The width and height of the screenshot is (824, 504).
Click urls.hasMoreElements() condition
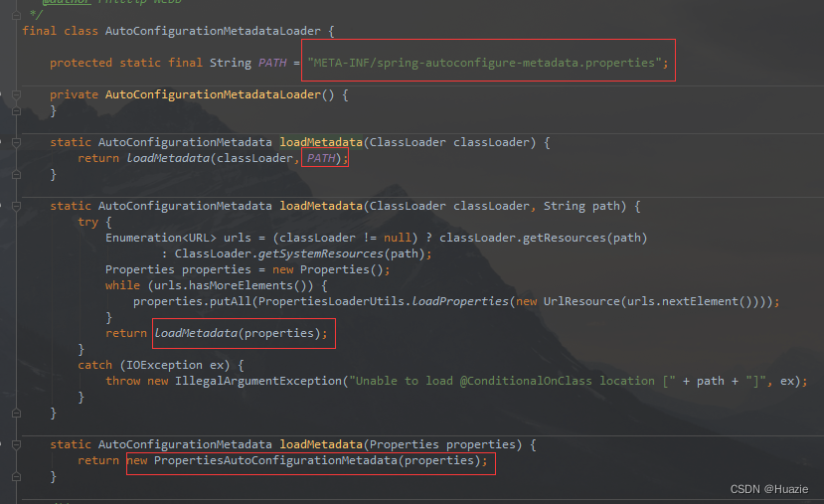coord(231,285)
